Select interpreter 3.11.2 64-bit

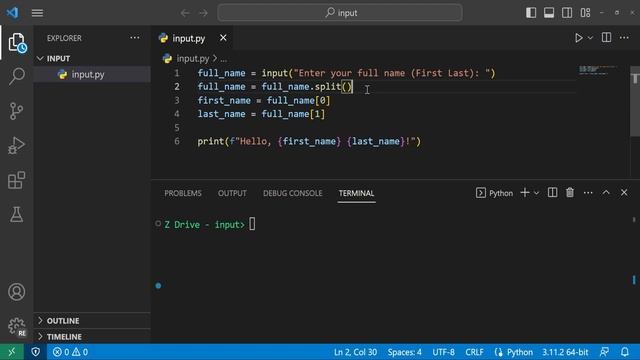(565, 352)
